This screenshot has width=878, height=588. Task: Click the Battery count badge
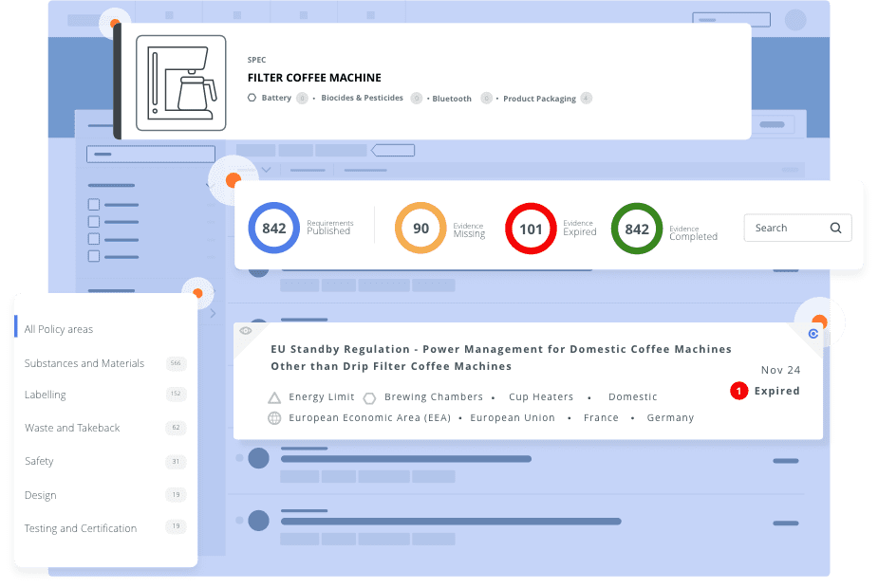pos(302,99)
